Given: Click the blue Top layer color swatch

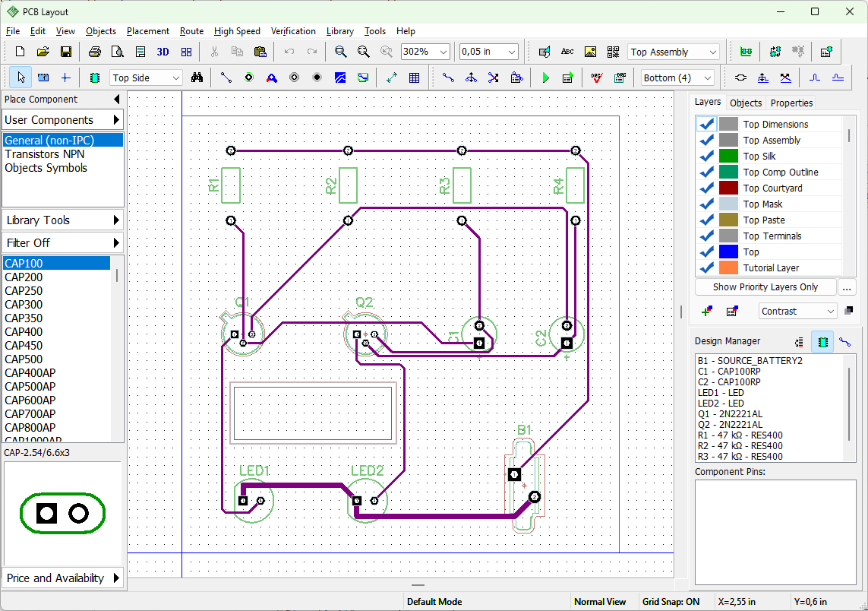Looking at the screenshot, I should coord(728,252).
